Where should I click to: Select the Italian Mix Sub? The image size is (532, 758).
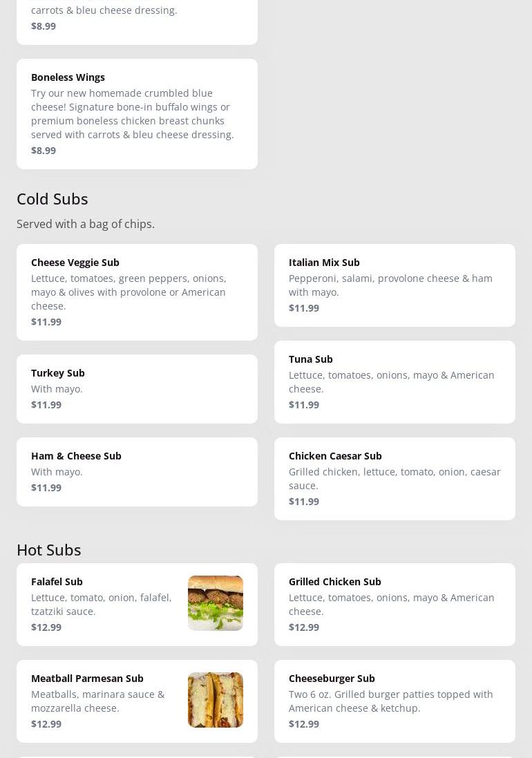324,263
